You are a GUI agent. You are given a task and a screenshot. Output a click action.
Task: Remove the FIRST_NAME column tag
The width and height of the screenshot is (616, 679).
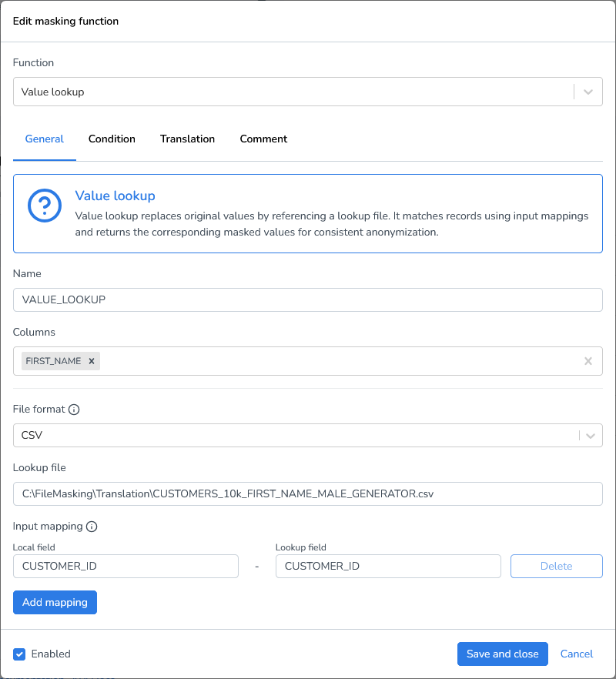(91, 361)
